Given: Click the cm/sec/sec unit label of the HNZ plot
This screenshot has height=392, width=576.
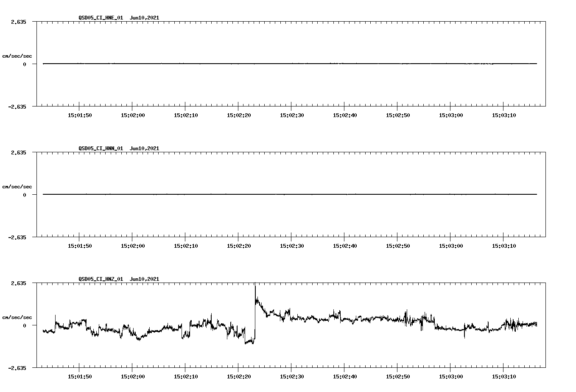Looking at the screenshot, I should point(17,317).
